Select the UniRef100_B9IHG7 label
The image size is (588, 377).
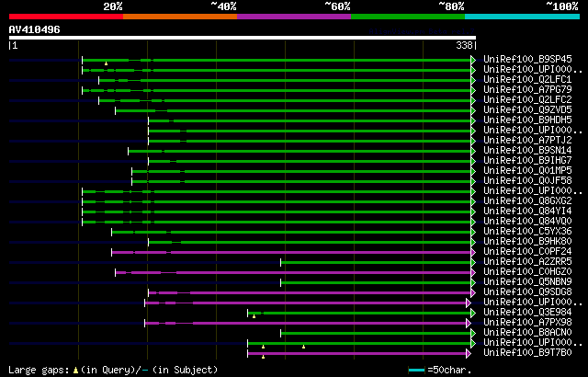tap(527, 161)
